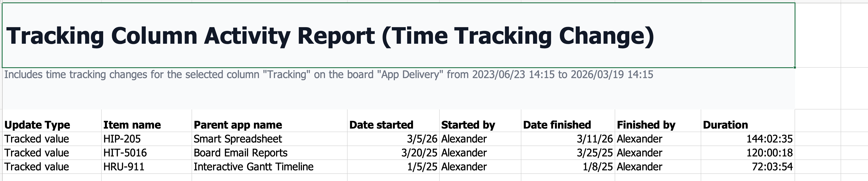Click the 120:00:18 duration cell
Image resolution: width=868 pixels, height=181 pixels.
[769, 153]
